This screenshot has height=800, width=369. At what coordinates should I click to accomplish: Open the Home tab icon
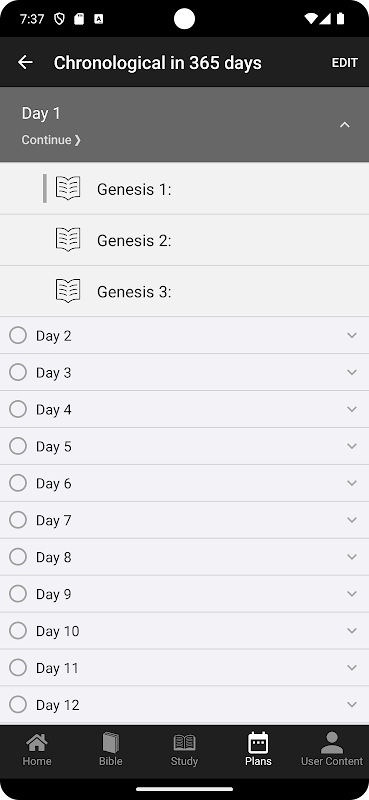(37, 742)
